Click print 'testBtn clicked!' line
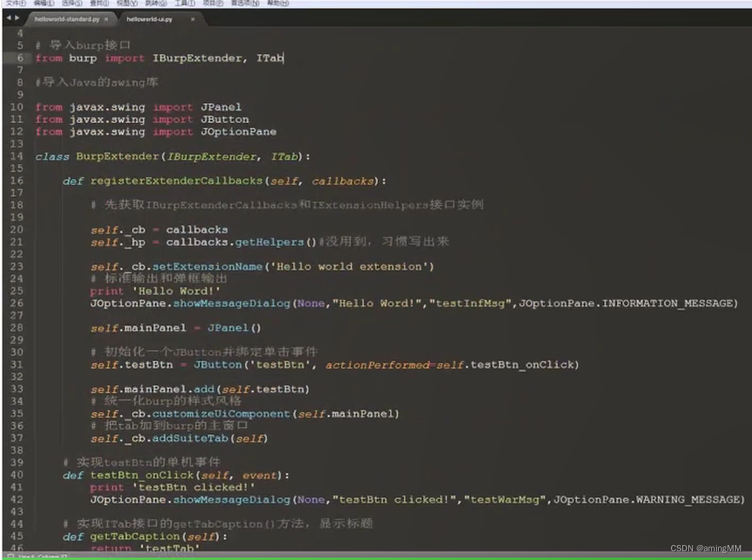The height and width of the screenshot is (560, 752). pyautogui.click(x=173, y=487)
